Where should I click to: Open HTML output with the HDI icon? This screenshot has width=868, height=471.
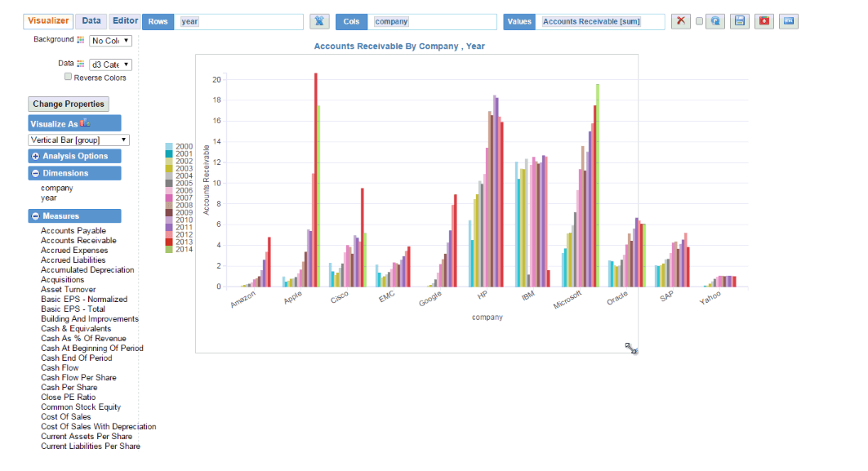(x=788, y=21)
